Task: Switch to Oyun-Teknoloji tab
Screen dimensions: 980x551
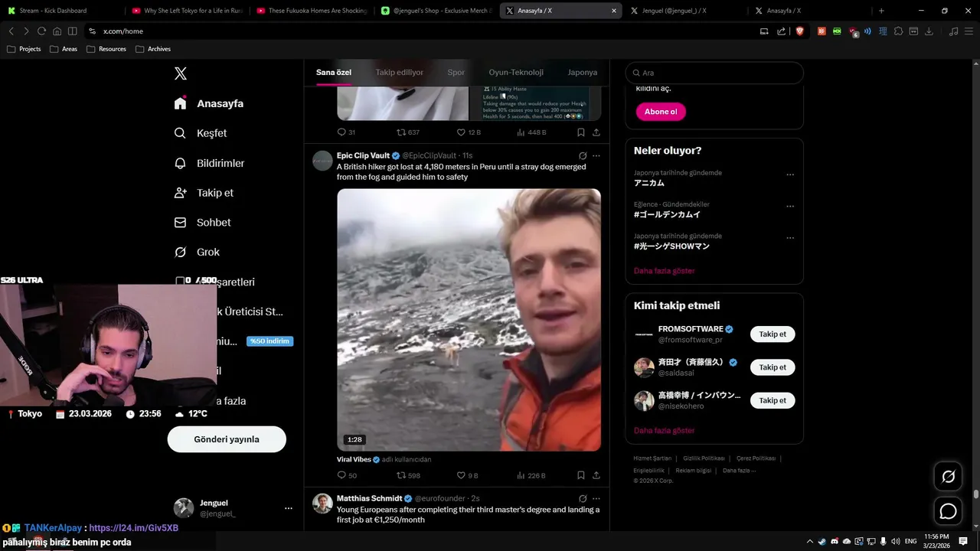Action: [516, 72]
